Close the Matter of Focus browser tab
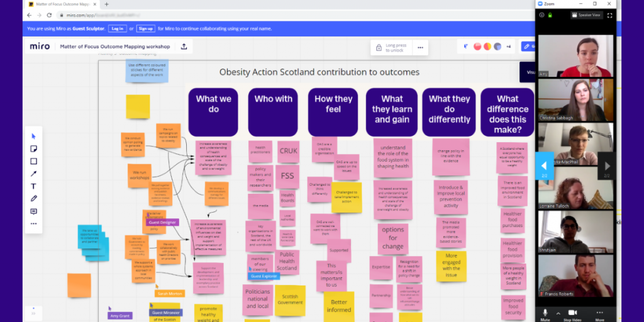Screen dimensions: 644x322 point(96,4)
